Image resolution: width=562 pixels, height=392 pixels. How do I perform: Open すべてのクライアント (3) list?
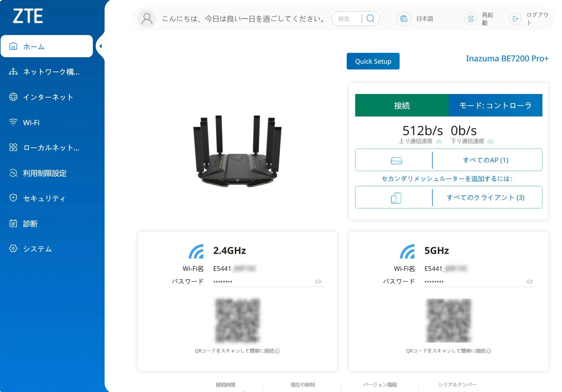pos(485,197)
